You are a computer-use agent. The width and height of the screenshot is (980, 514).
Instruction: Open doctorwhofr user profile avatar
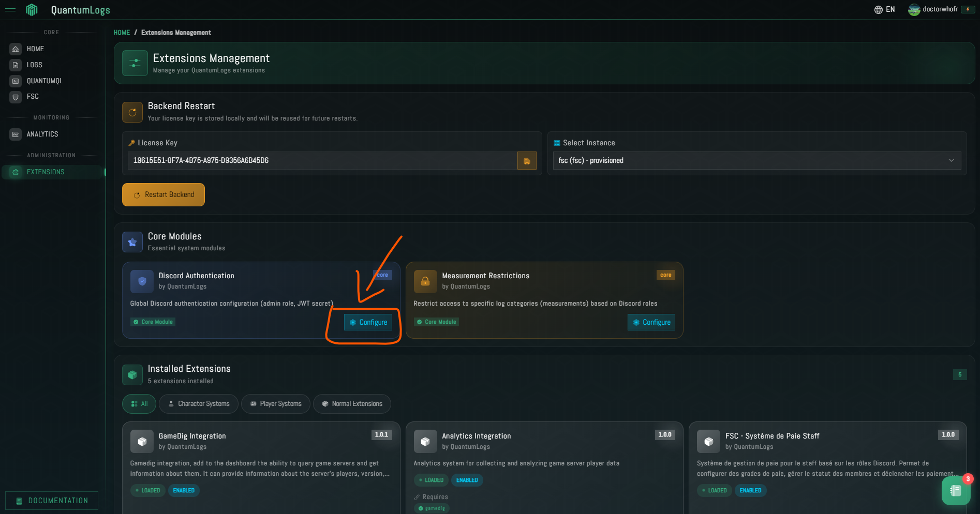point(914,9)
